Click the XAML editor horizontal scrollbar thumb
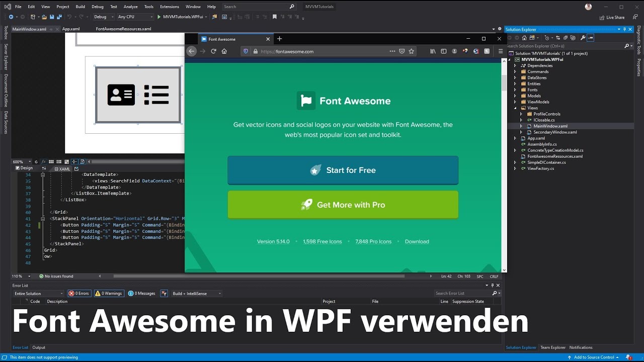 coord(259,276)
